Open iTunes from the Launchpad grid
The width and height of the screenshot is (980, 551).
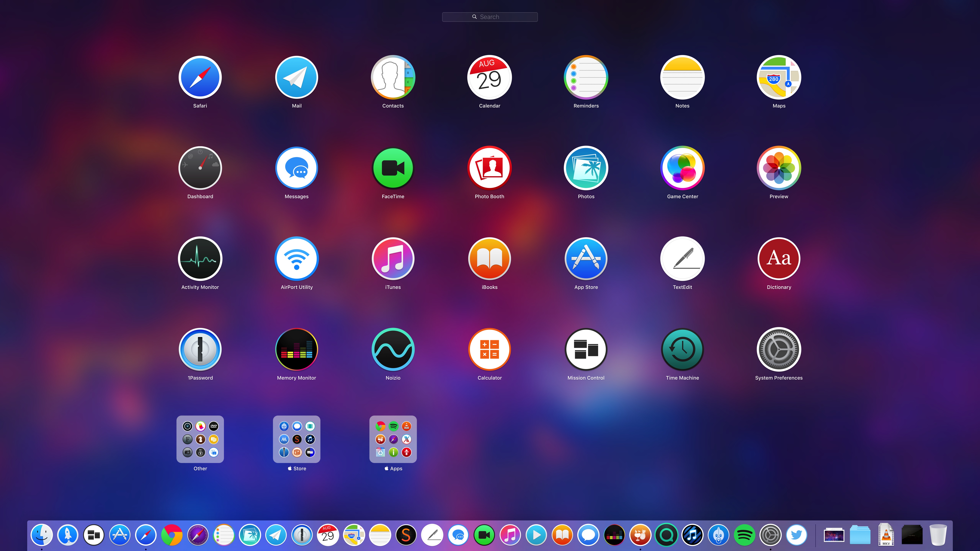click(x=393, y=259)
